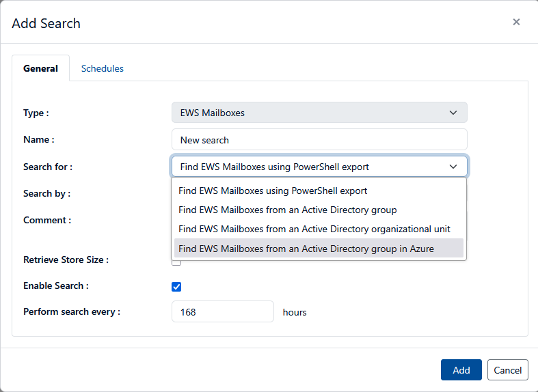Cancel the Add Search dialog
The height and width of the screenshot is (392, 538).
click(x=507, y=370)
